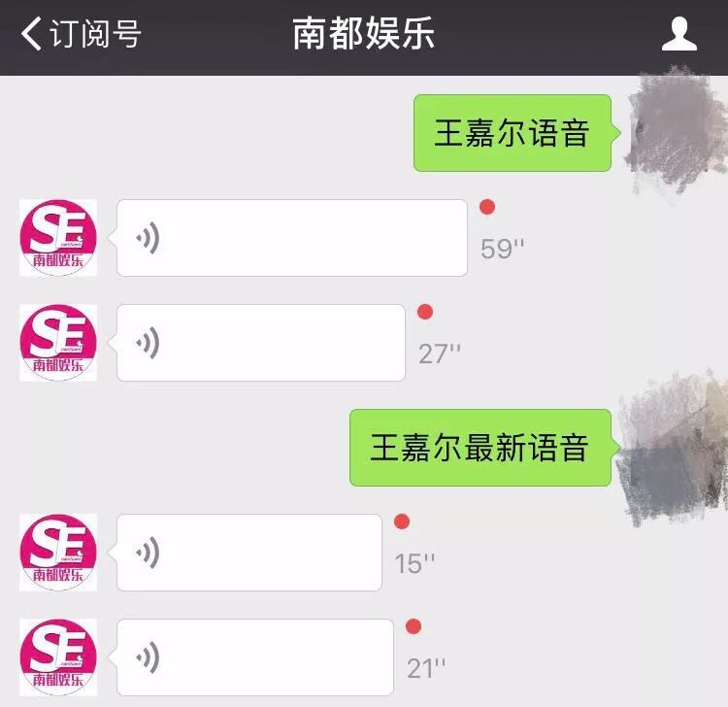Image resolution: width=728 pixels, height=707 pixels.
Task: Tap the 南都娱乐 title header
Action: point(364,33)
